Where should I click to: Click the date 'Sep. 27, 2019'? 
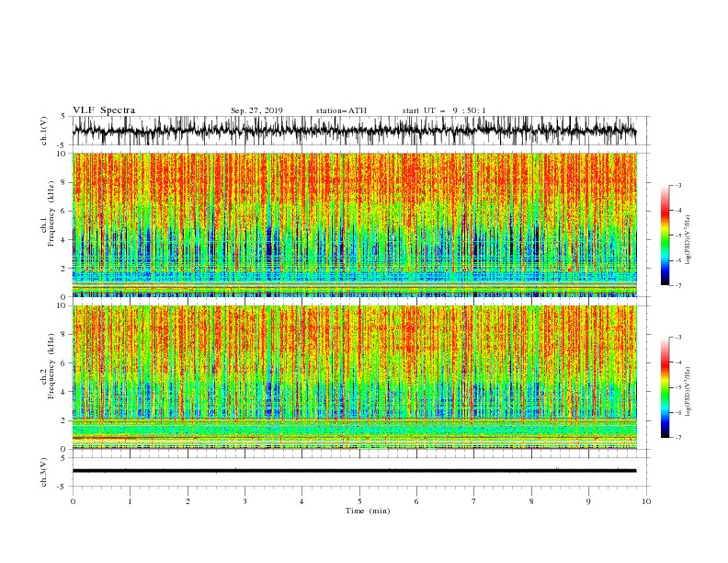coord(256,110)
